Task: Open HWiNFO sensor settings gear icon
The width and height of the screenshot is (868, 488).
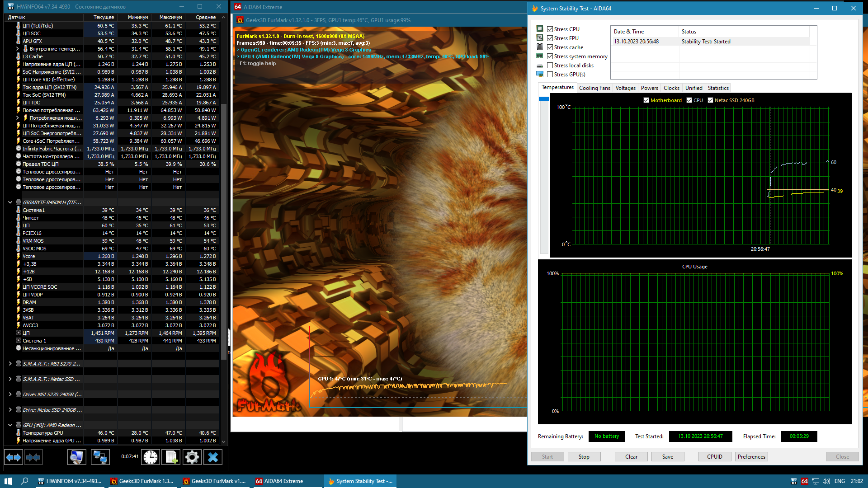Action: click(x=192, y=458)
